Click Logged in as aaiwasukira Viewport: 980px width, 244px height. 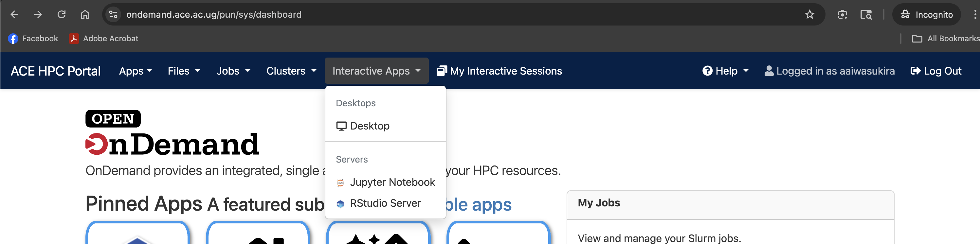(x=829, y=71)
